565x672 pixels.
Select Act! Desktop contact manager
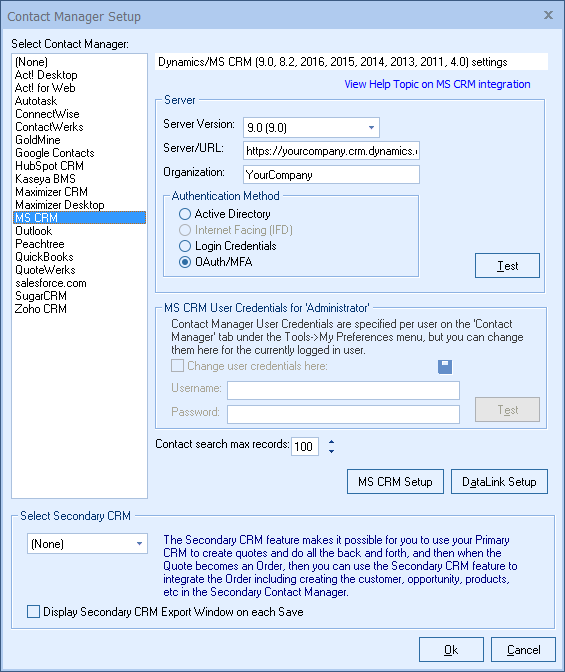click(x=79, y=75)
